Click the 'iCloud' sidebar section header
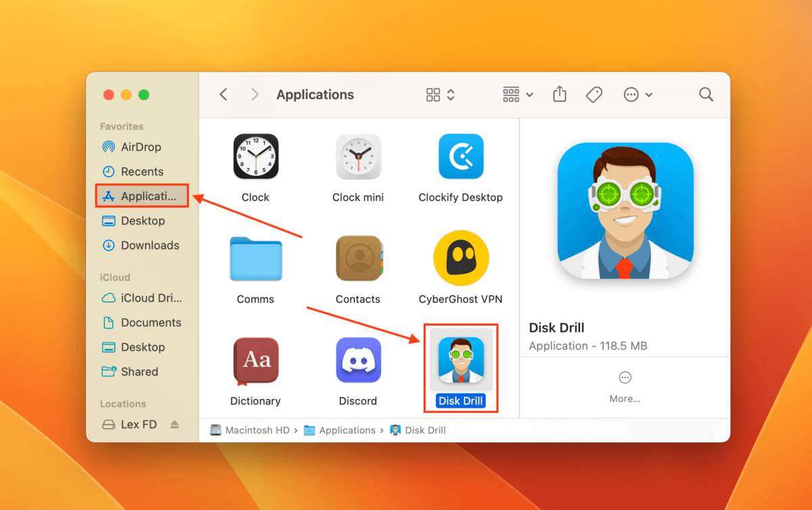The image size is (812, 510). point(115,277)
